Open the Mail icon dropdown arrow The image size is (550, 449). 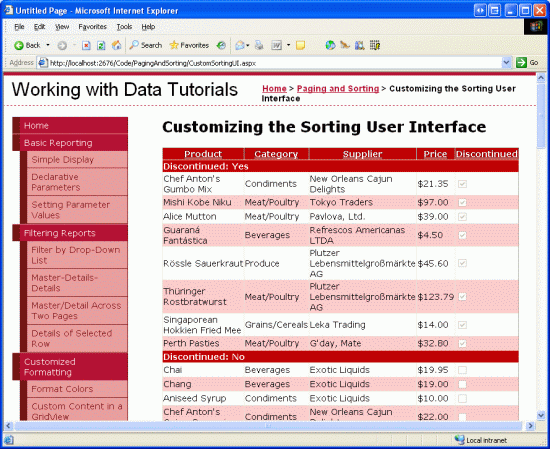[248, 45]
